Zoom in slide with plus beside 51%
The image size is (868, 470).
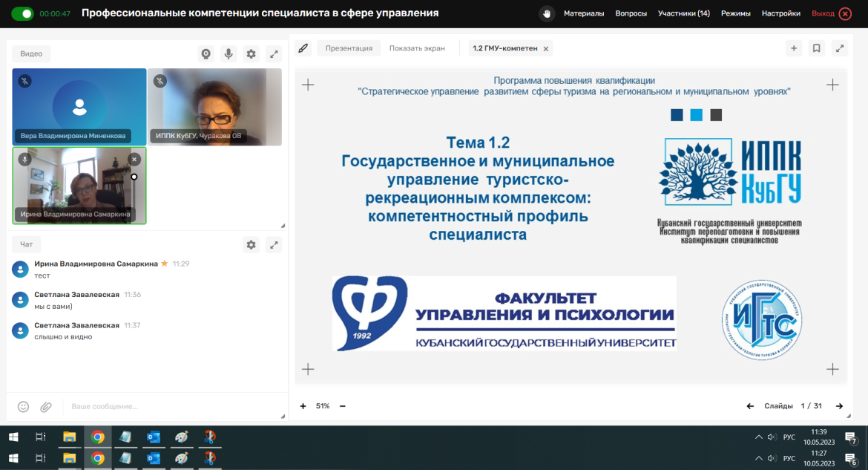303,406
